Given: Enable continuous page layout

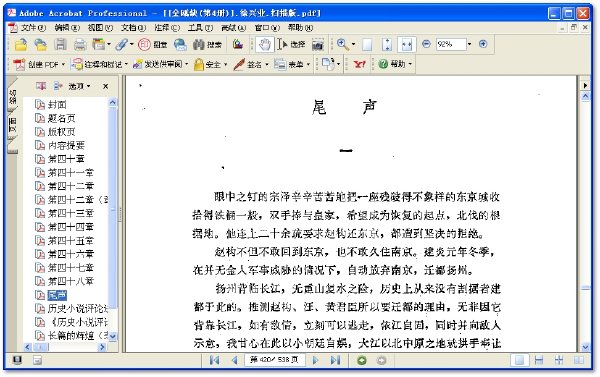Looking at the screenshot, I should tap(539, 361).
